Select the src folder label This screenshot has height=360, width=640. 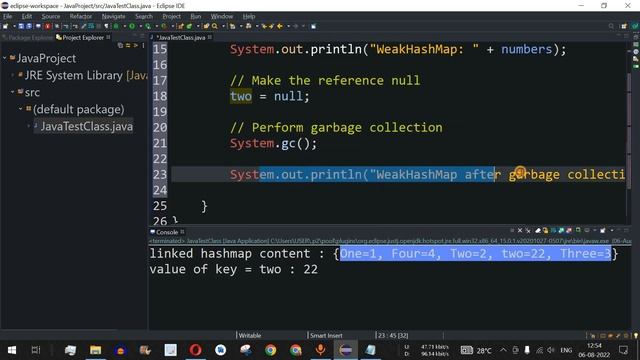(x=32, y=92)
